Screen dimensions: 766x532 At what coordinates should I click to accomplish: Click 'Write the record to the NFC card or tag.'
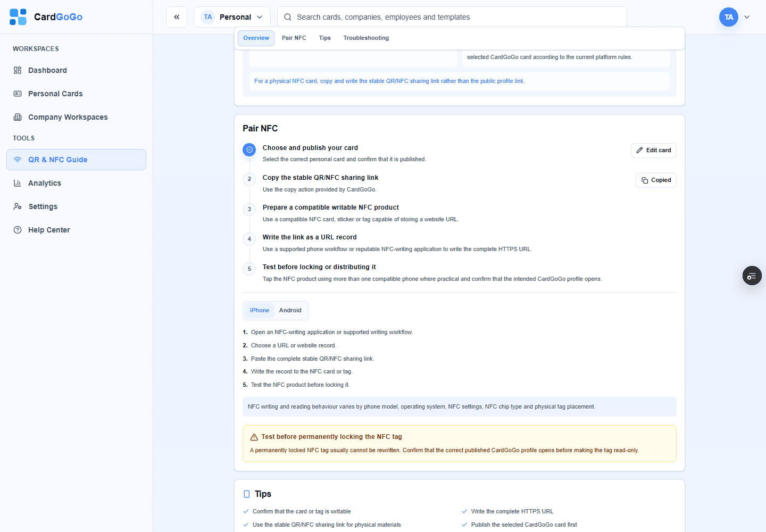(x=302, y=371)
